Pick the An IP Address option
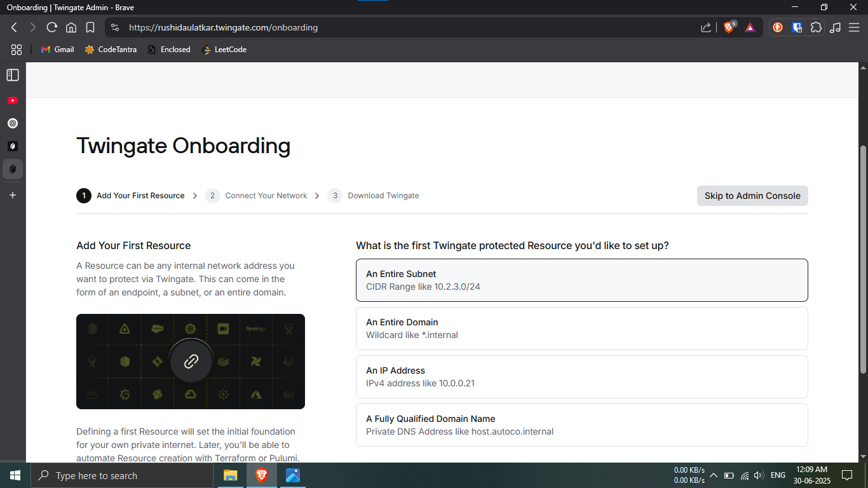 (x=581, y=377)
